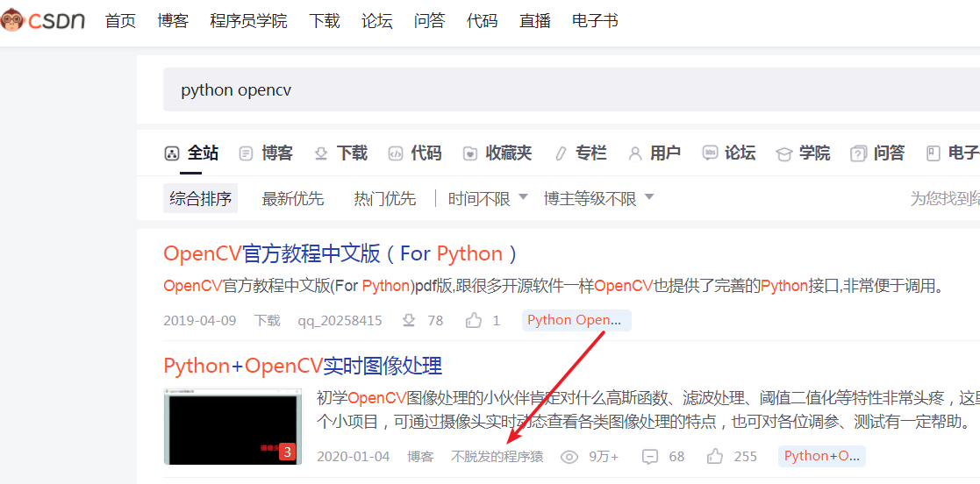Click the 收藏夹 heart folder icon
This screenshot has height=484, width=980.
click(x=470, y=153)
